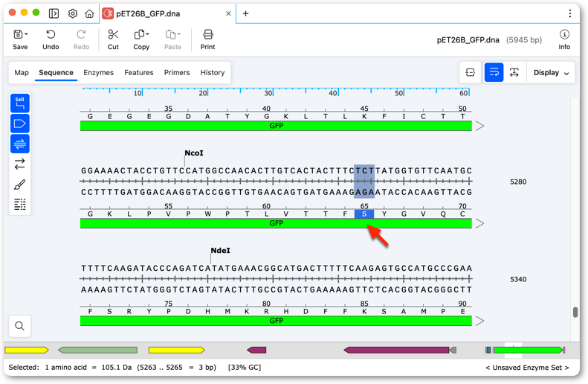The height and width of the screenshot is (384, 588).
Task: Open the search magnifier tool
Action: pos(20,326)
